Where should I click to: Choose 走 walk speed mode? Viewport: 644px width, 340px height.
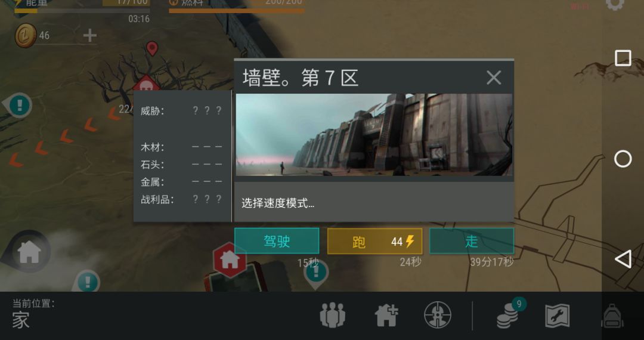(472, 241)
